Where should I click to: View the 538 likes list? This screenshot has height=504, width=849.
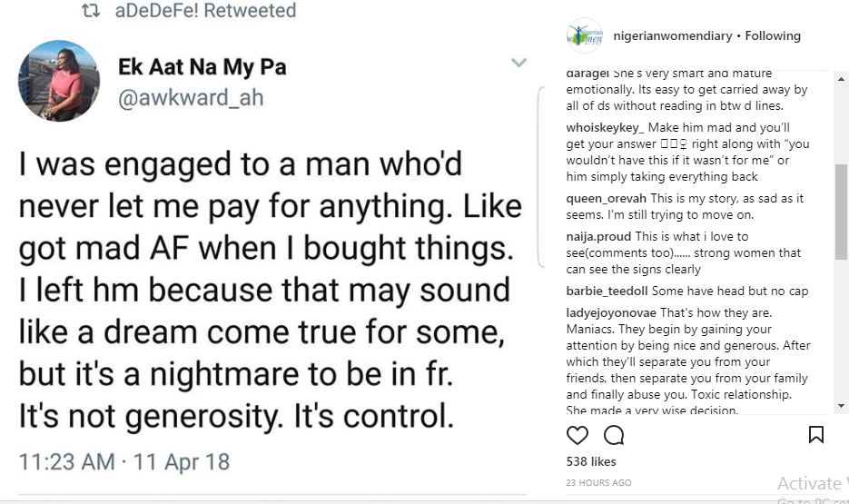pyautogui.click(x=590, y=462)
